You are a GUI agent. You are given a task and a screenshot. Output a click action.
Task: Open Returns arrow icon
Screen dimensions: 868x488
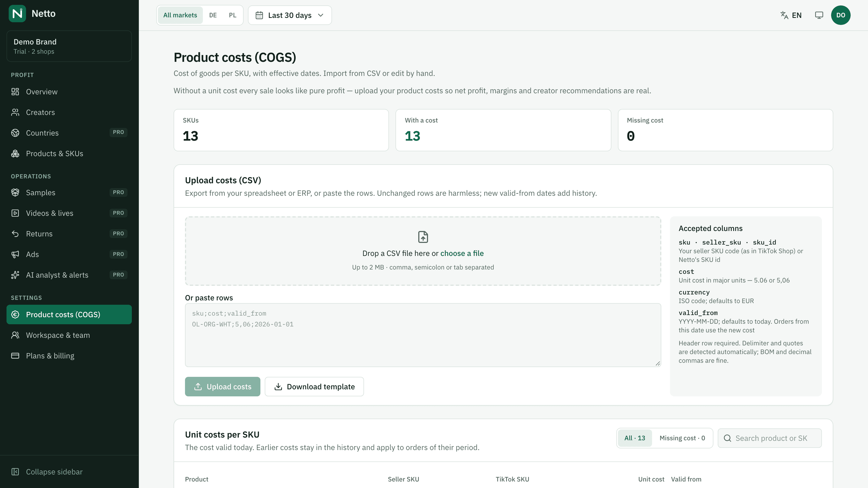point(15,233)
